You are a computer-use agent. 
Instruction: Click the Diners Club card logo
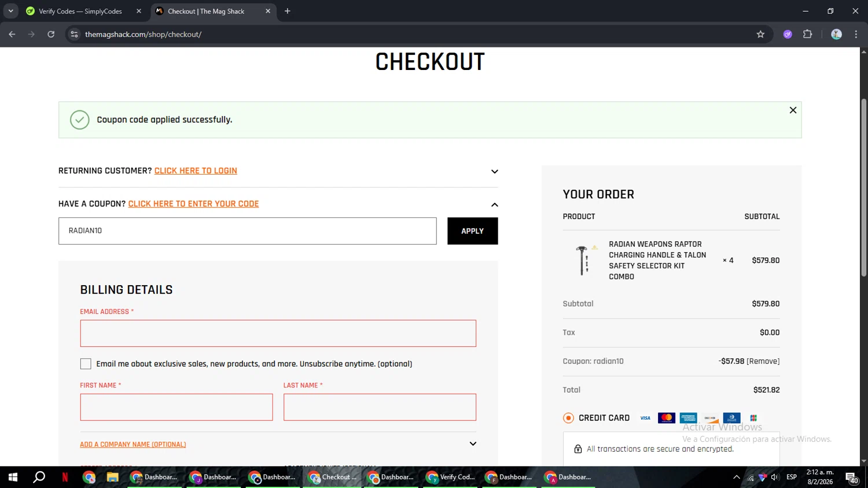731,418
